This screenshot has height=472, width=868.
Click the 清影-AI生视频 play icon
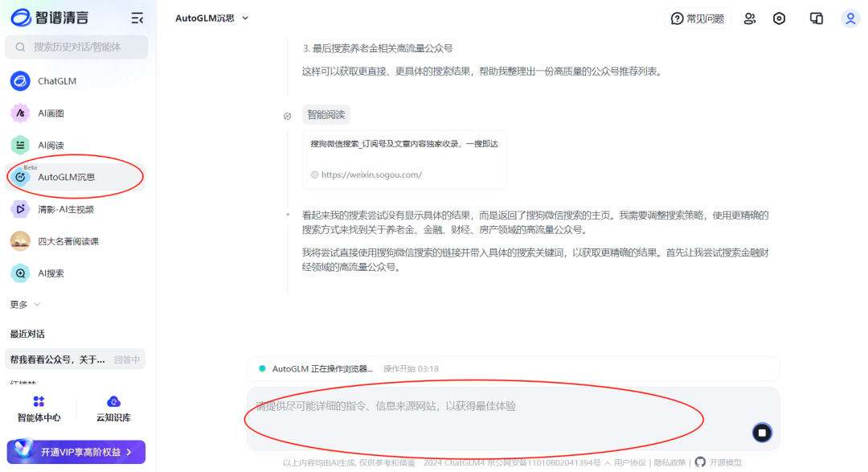20,209
